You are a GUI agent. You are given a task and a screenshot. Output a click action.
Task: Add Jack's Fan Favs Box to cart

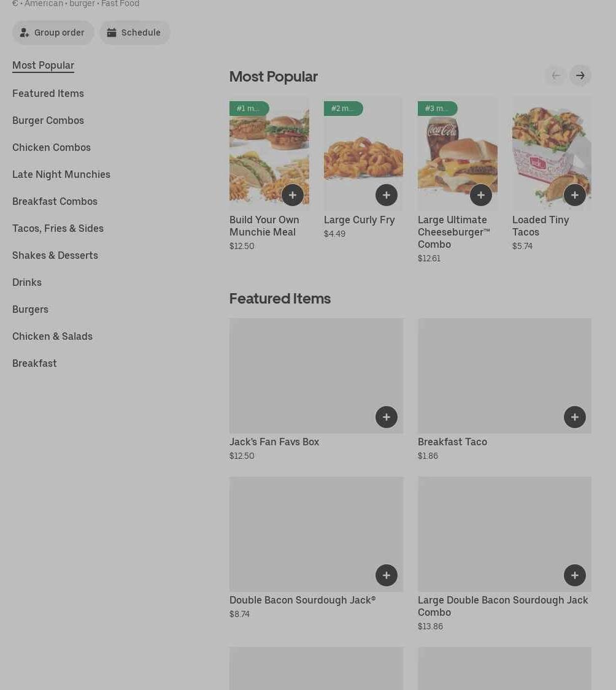(x=386, y=417)
